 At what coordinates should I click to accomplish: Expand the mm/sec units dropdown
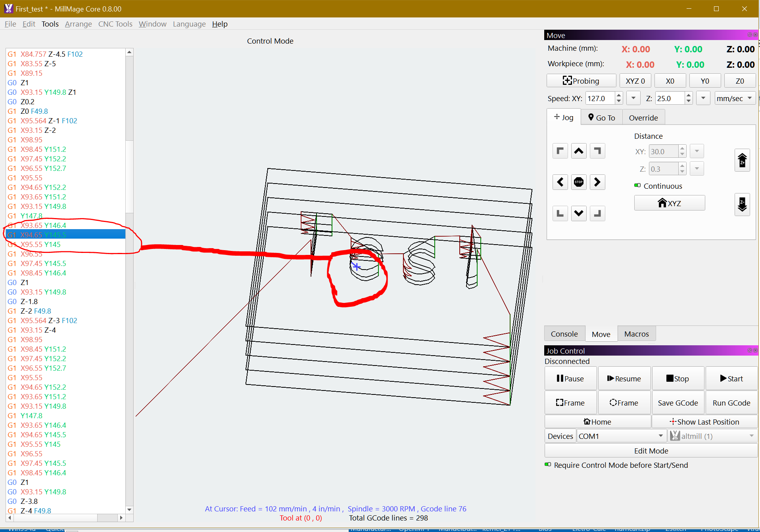[735, 98]
